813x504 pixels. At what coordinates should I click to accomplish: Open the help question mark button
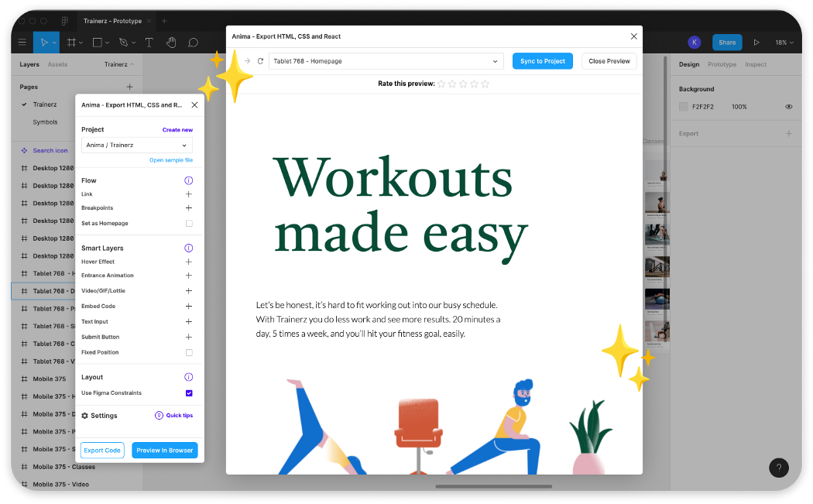779,468
